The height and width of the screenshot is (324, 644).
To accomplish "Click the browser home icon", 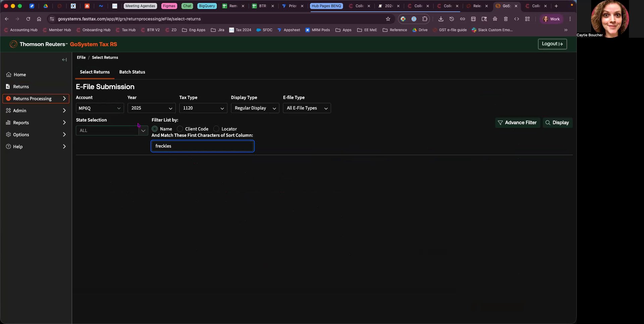I will click(x=39, y=19).
